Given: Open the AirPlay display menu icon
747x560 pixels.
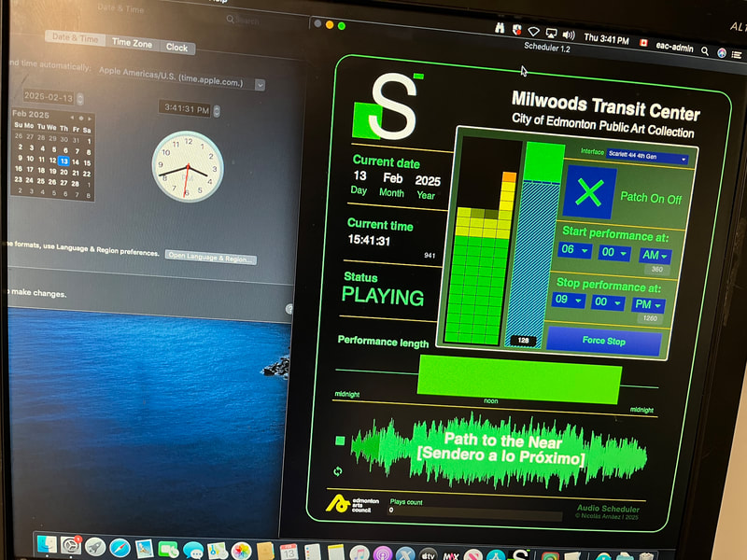Looking at the screenshot, I should [551, 34].
